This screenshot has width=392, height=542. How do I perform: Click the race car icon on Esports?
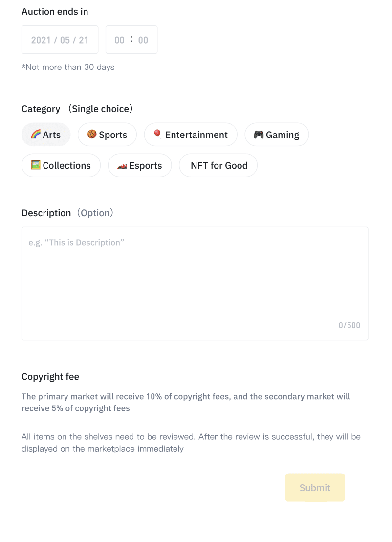tap(122, 167)
